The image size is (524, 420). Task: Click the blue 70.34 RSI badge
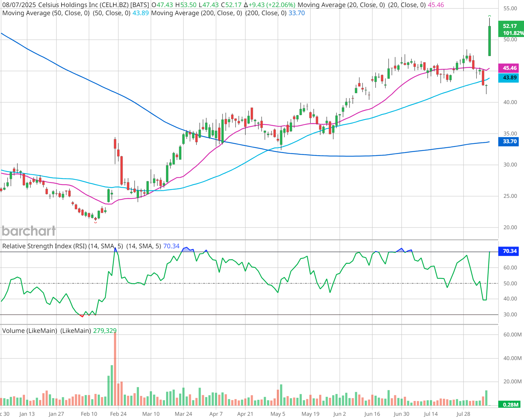point(508,251)
